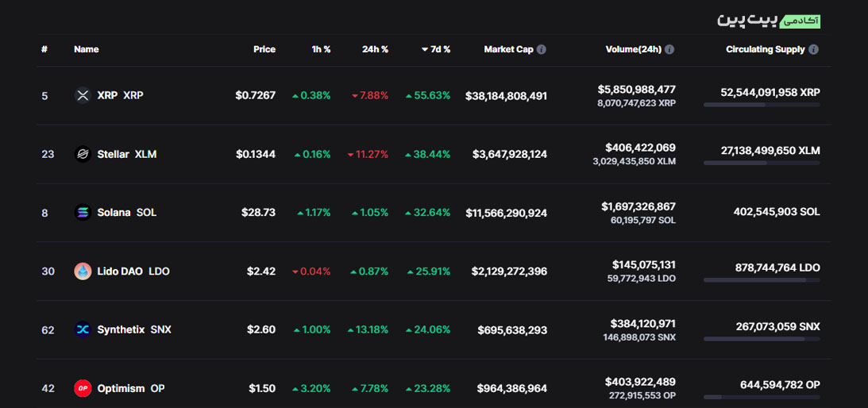Click Lido DAO market cap $2,129,272,396
Screen dimensions: 868x408
pos(509,271)
